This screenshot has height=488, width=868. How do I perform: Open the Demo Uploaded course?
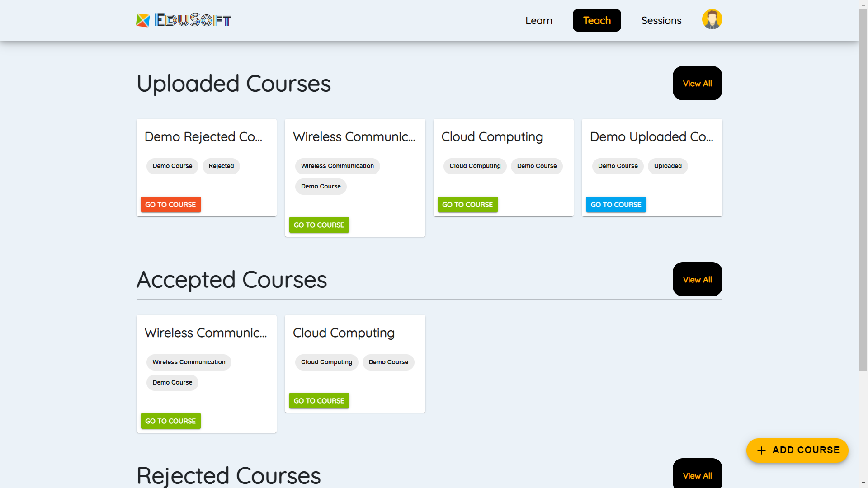(x=616, y=204)
